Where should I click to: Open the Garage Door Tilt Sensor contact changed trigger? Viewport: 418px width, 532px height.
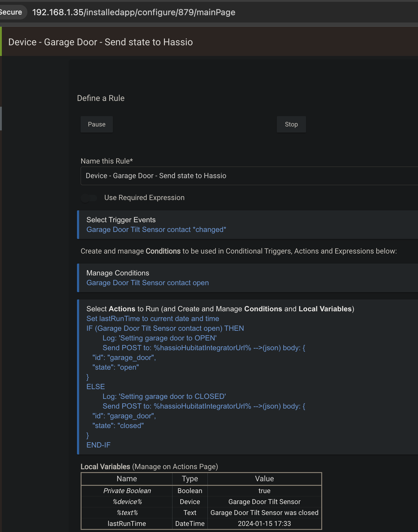156,230
